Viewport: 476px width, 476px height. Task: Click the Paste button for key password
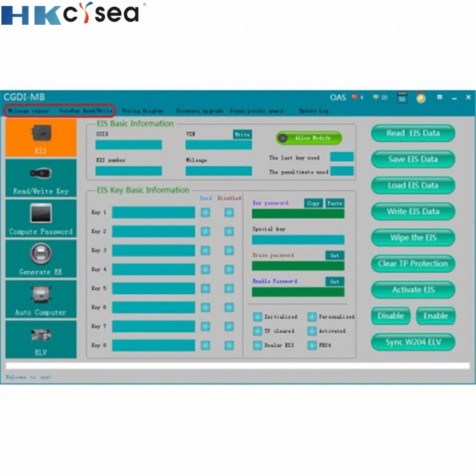pos(335,203)
